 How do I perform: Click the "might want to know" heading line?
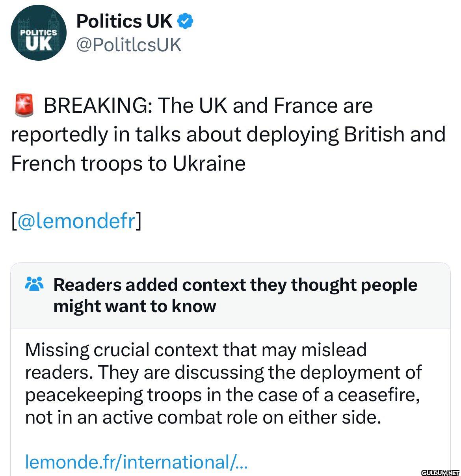(135, 306)
